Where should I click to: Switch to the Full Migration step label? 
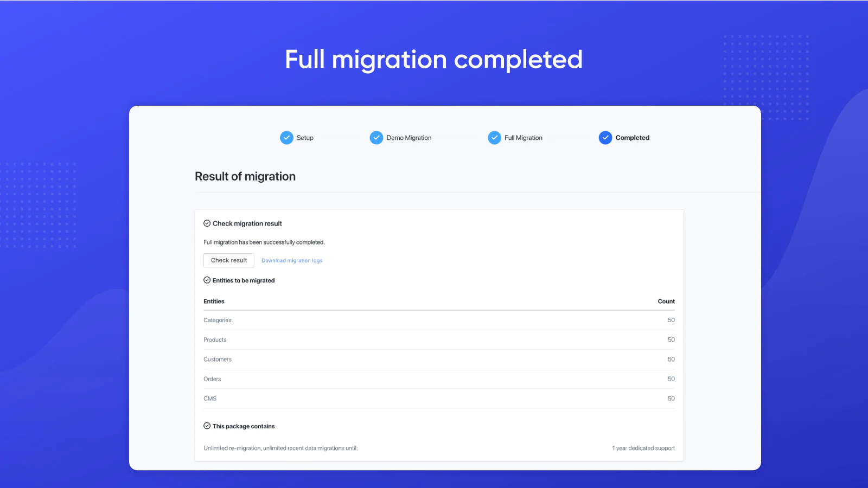coord(524,138)
